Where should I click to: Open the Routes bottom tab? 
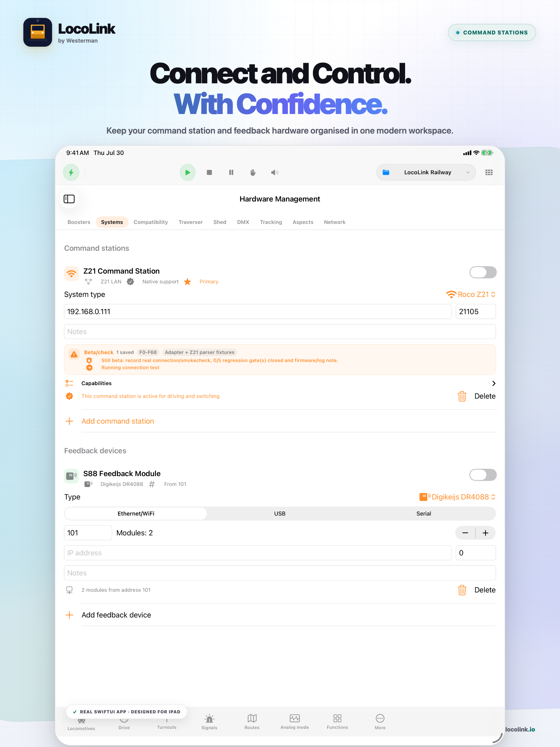[252, 722]
